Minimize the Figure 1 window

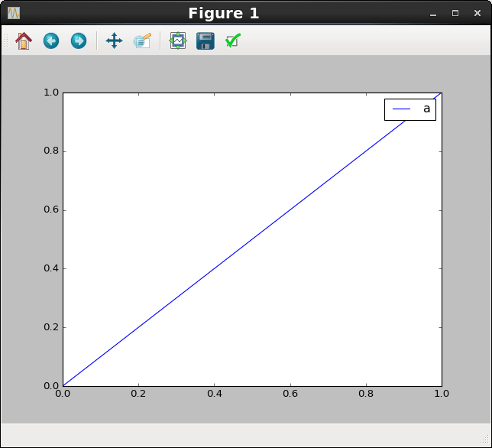coord(433,14)
